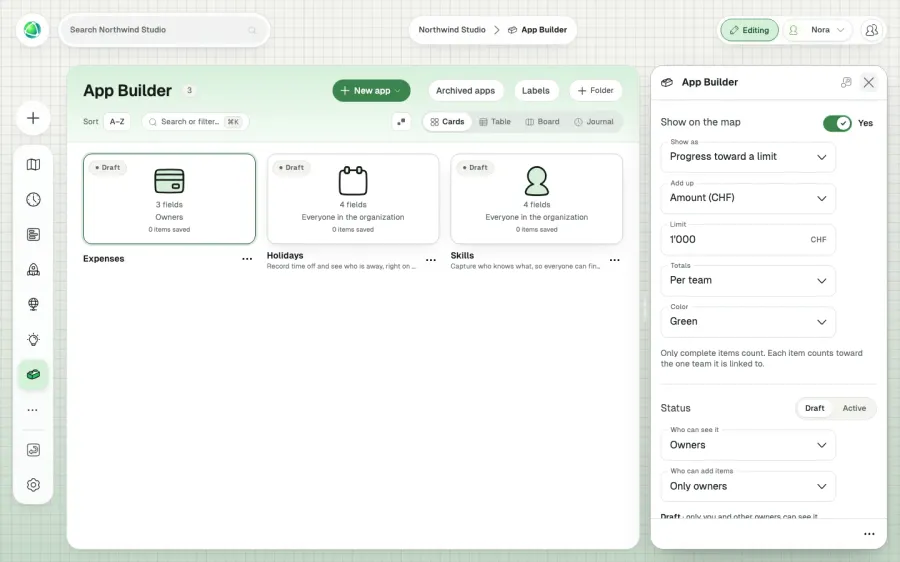Switch to Board view
This screenshot has width=900, height=562.
click(542, 122)
